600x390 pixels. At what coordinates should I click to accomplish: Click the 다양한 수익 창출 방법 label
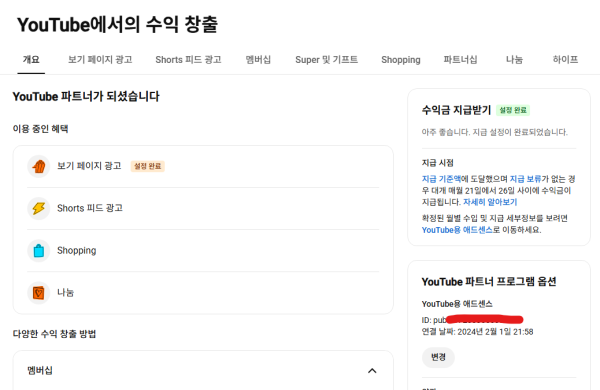point(54,334)
